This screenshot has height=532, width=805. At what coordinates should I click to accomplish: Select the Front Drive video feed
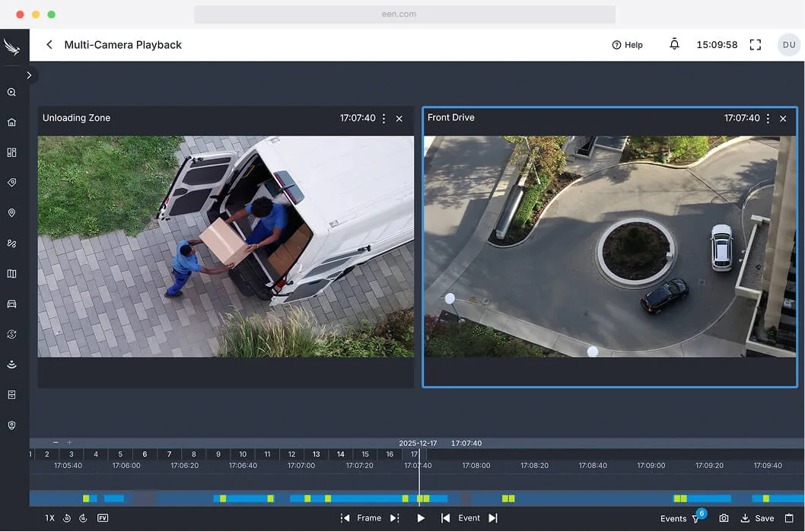609,247
